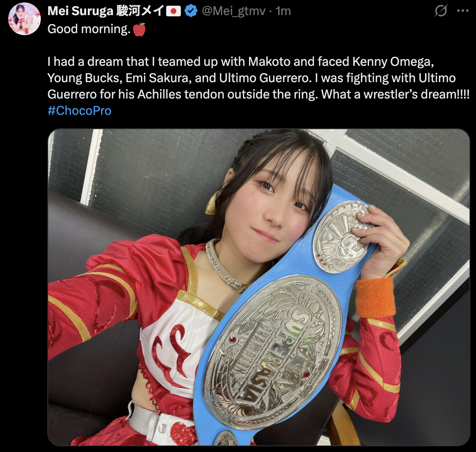Open the three-dot more options menu
Screen dimensions: 476x452
click(x=463, y=11)
